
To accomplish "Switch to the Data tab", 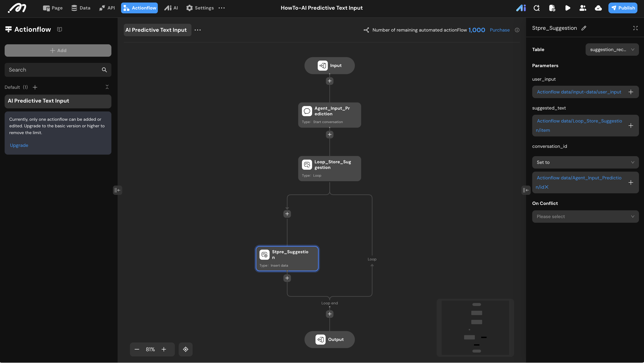I will 81,8.
